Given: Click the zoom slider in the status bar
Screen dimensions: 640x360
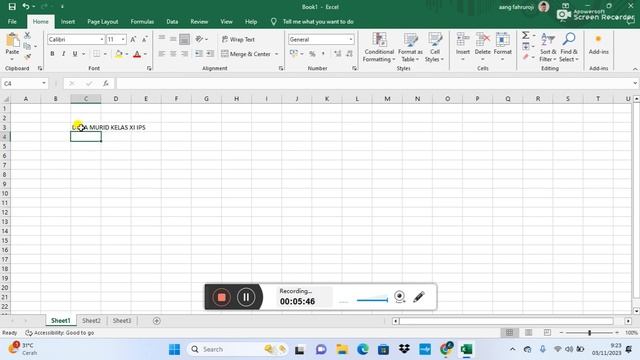Looking at the screenshot, I should 589,333.
